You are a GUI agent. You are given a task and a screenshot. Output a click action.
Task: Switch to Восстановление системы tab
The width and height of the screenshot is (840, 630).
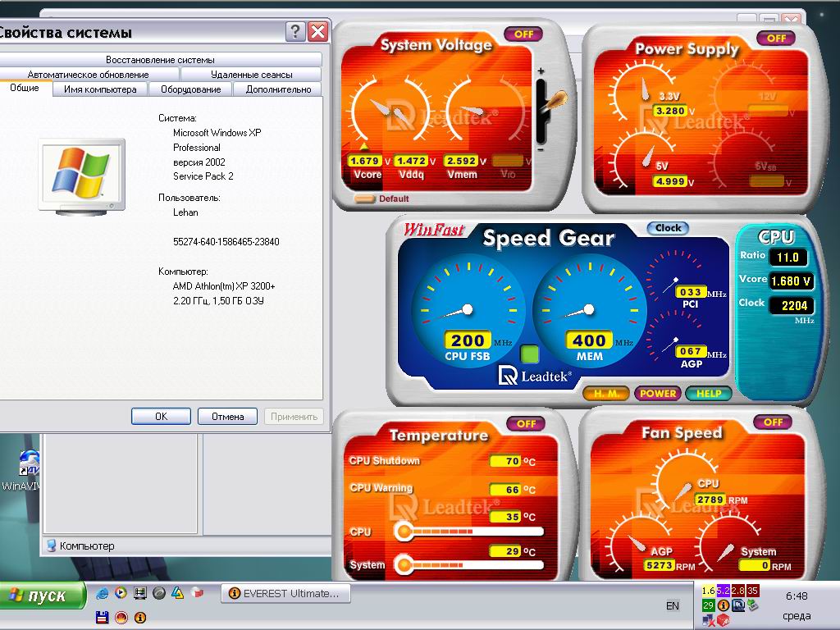tap(160, 59)
